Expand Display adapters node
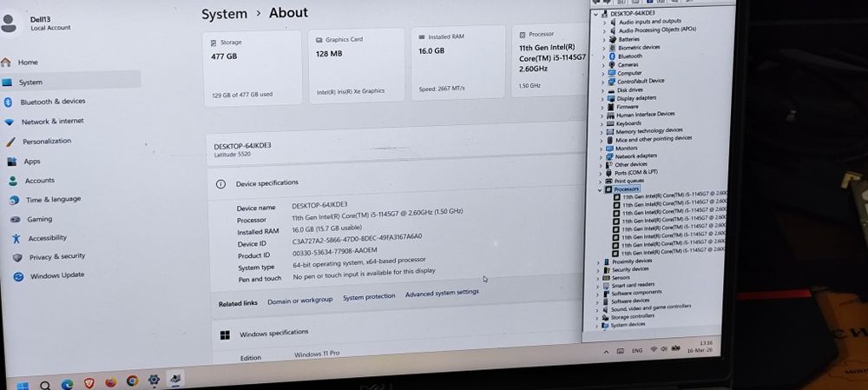Screen dimensions: 868x390 [603, 99]
